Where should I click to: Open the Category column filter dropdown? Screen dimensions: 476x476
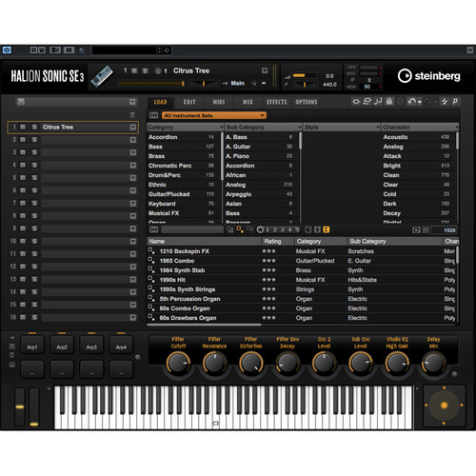[221, 128]
